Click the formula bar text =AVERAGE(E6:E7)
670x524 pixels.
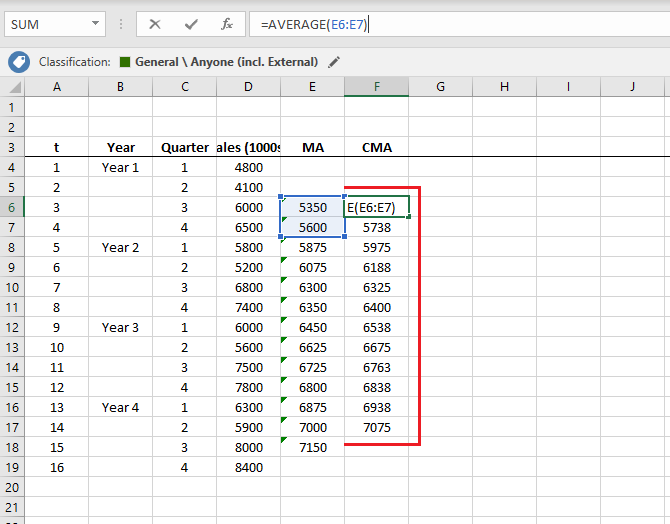(309, 24)
